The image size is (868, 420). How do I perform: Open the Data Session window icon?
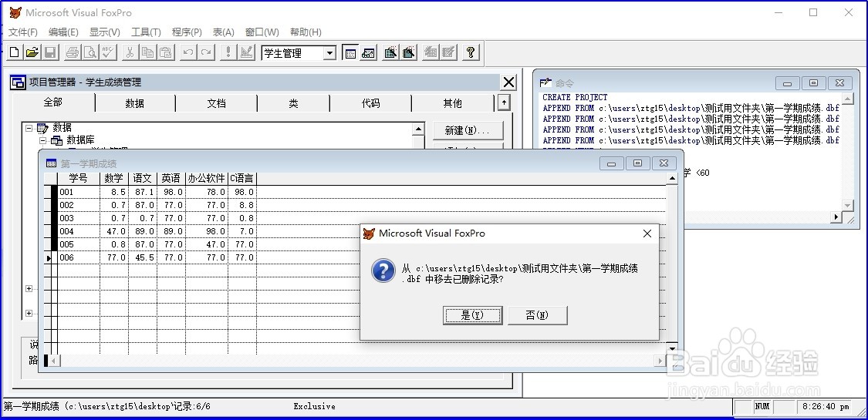pyautogui.click(x=368, y=53)
